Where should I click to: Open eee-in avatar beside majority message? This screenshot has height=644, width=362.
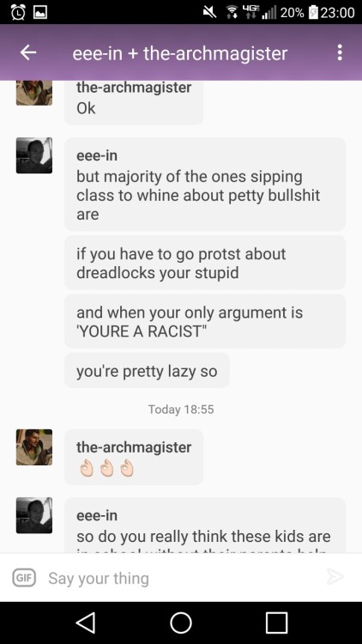34,155
